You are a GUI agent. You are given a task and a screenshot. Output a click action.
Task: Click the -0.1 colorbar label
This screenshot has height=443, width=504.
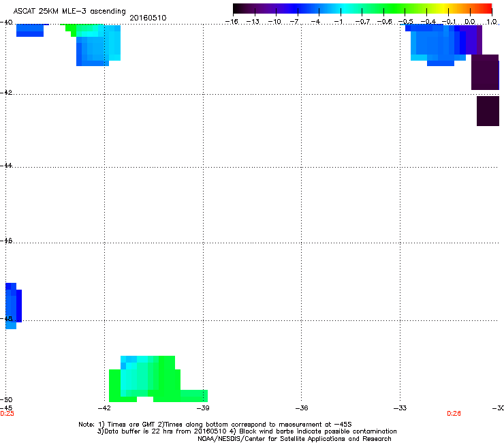[x=449, y=22]
